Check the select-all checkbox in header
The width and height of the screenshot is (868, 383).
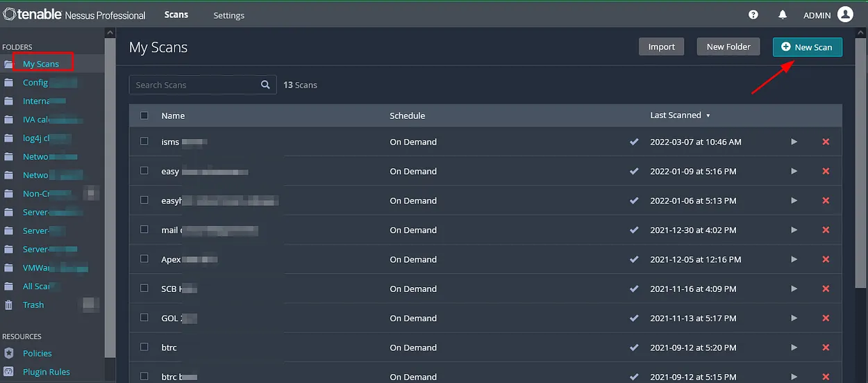(144, 115)
